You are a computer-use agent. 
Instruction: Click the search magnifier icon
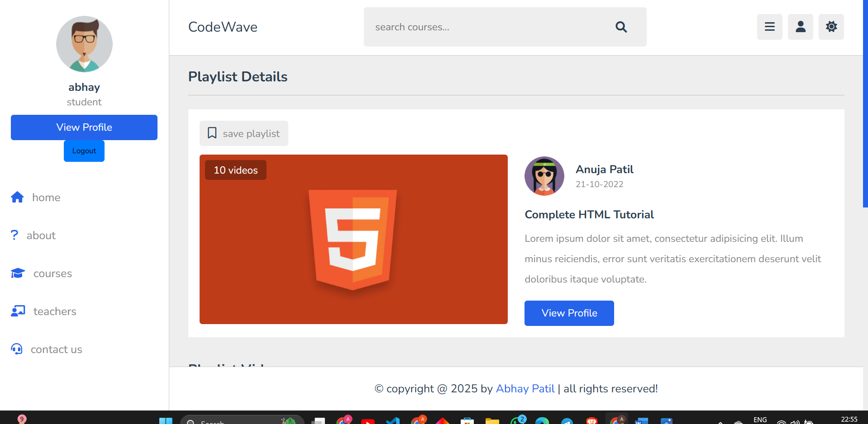click(x=621, y=27)
